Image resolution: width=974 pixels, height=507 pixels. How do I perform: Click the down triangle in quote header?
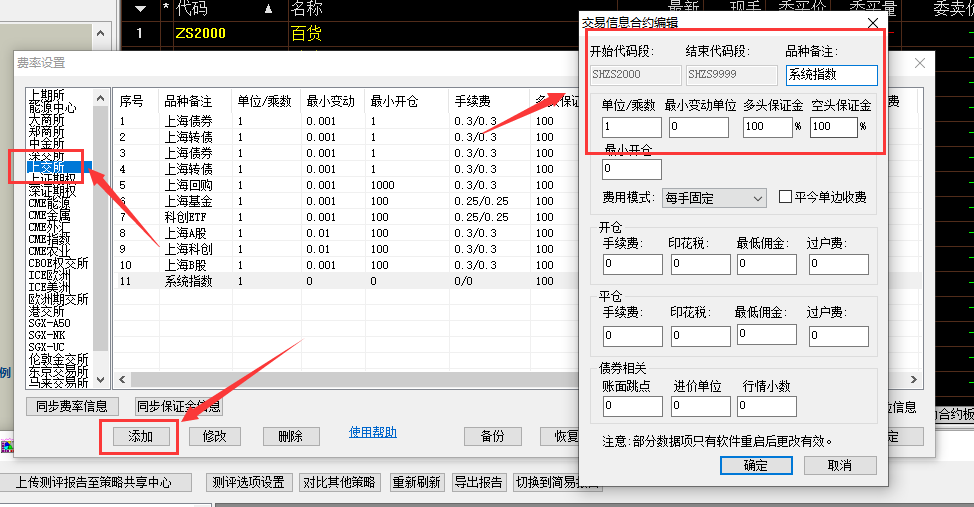point(141,9)
